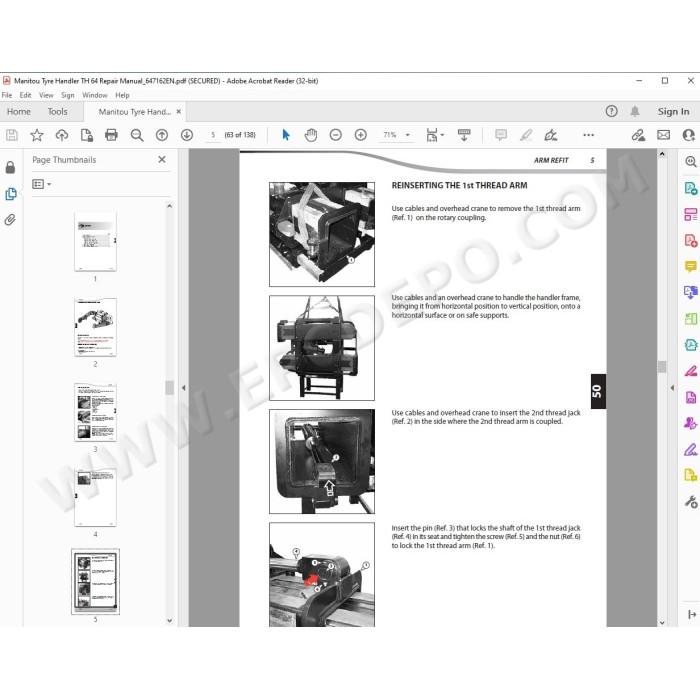Go to previous page arrow icon
700x700 pixels.
point(162,135)
